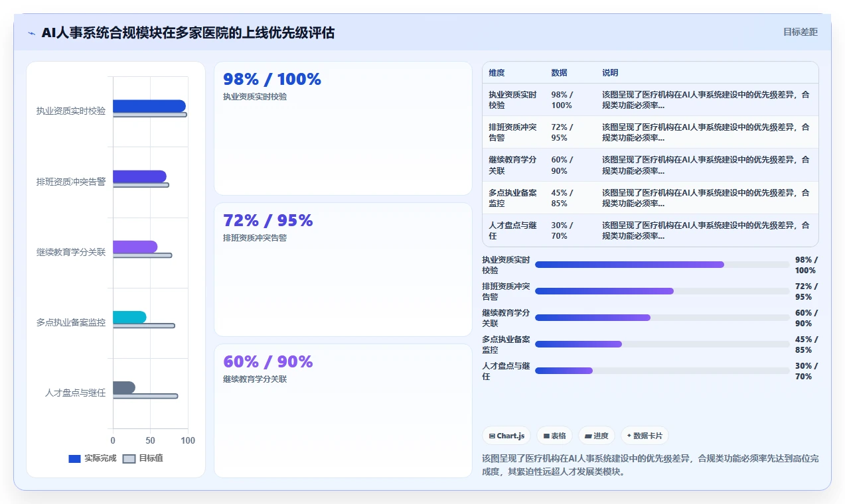Viewport: 845px width, 504px height.
Task: Click the 人才盘点与继任 table row name cell
Action: coord(512,231)
